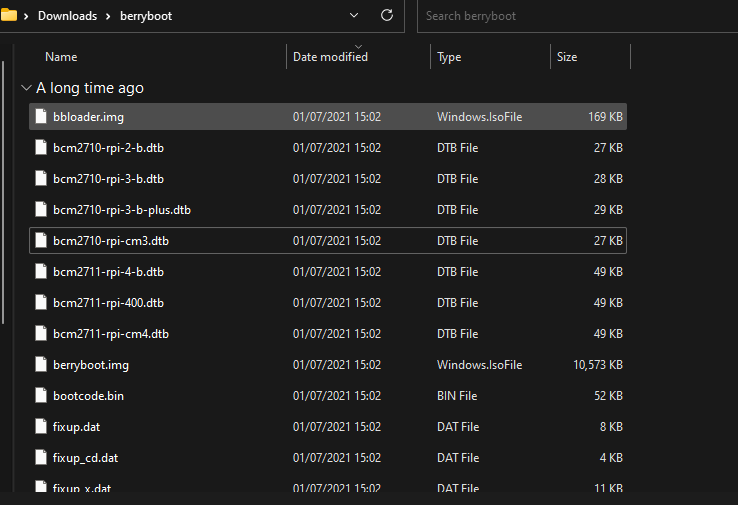The height and width of the screenshot is (505, 738).
Task: Click the 29 KB size value
Action: [608, 210]
